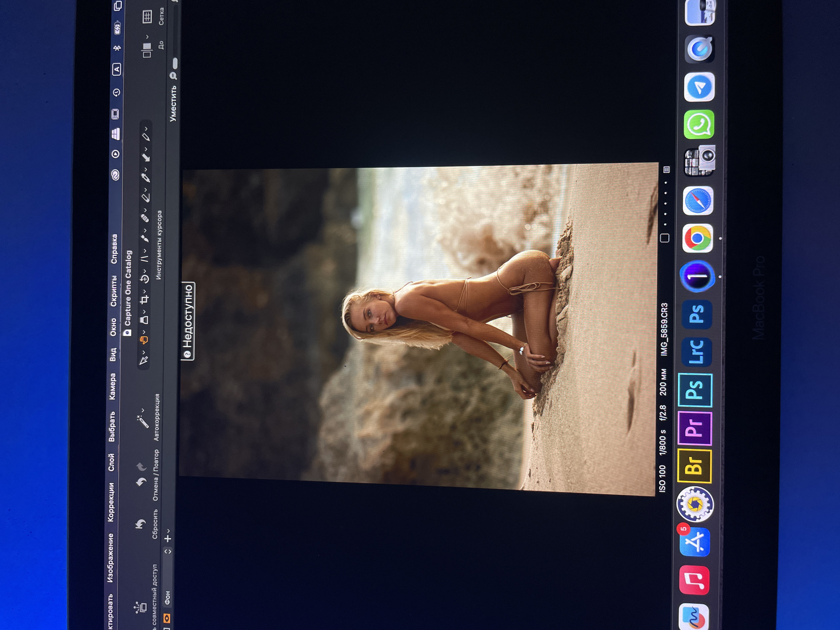Click the zoom magnifier icon near Уместить

[173, 76]
